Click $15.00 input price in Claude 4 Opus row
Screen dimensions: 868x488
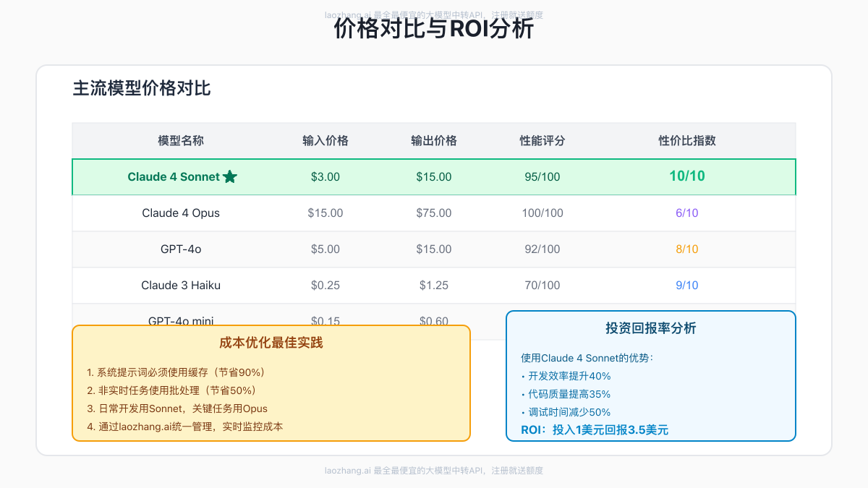click(x=325, y=213)
